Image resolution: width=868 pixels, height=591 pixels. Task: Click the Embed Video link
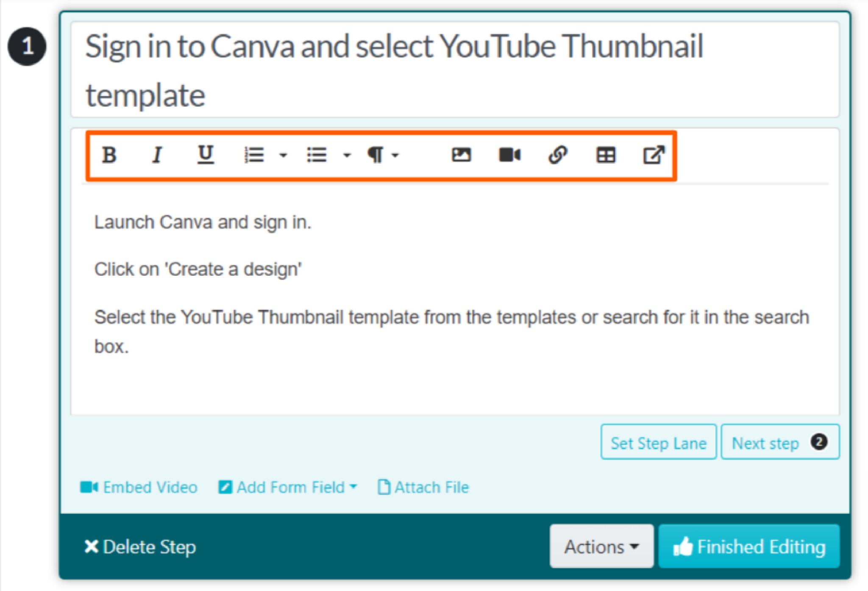click(139, 487)
